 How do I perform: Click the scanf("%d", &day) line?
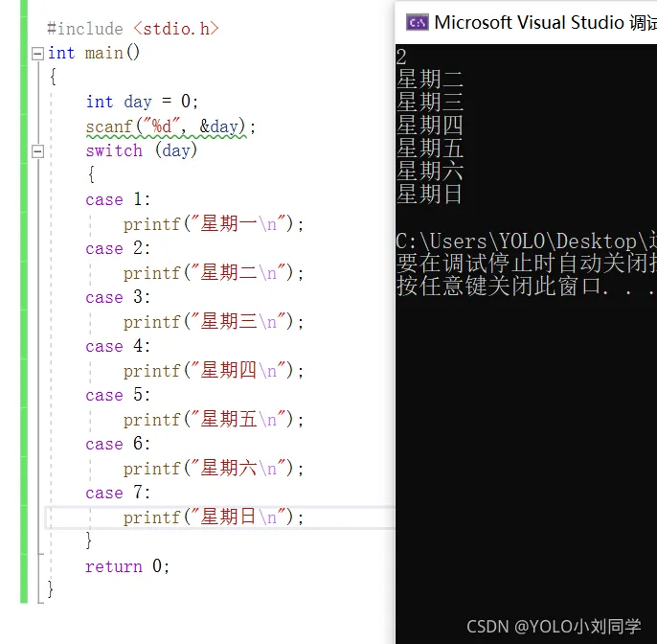click(x=170, y=126)
